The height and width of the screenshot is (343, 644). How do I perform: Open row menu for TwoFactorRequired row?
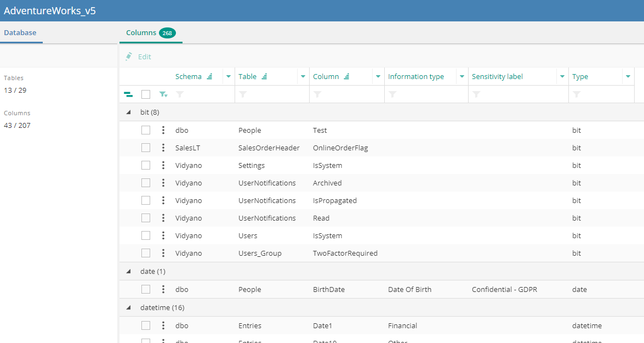[x=163, y=253]
